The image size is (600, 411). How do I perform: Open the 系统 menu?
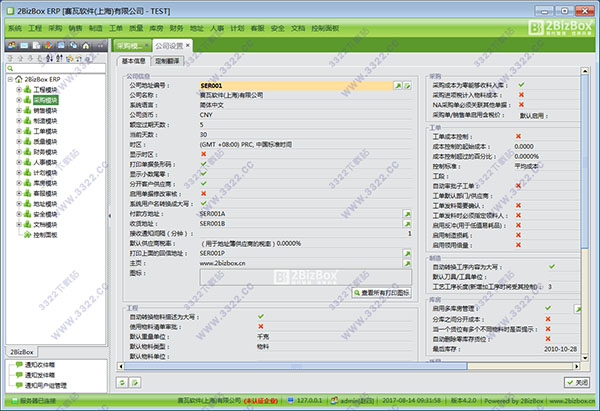[x=15, y=28]
